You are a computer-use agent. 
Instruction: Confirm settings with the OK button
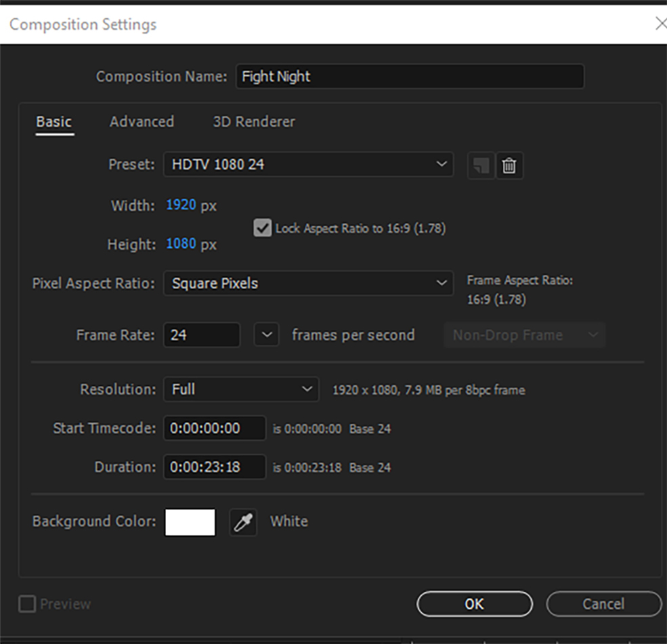click(475, 603)
